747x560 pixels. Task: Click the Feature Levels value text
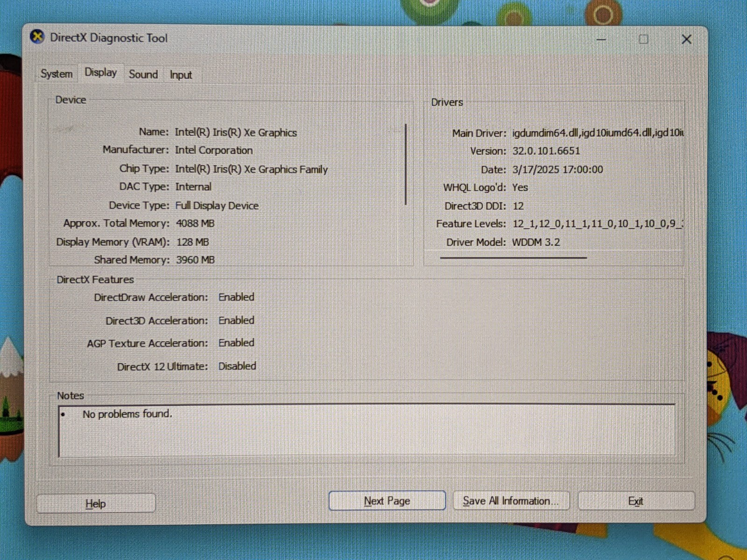[x=598, y=224]
